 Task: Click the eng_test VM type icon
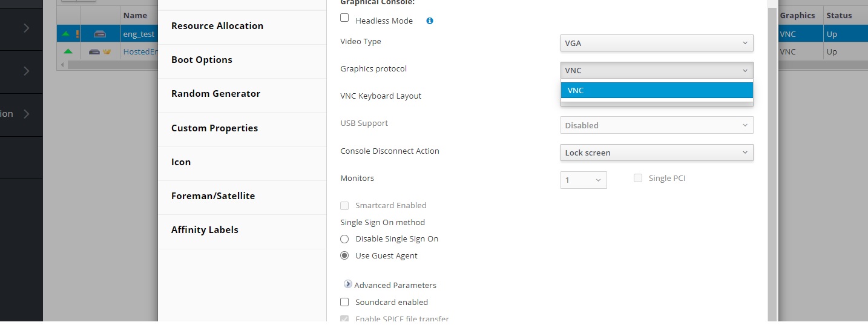pyautogui.click(x=100, y=34)
